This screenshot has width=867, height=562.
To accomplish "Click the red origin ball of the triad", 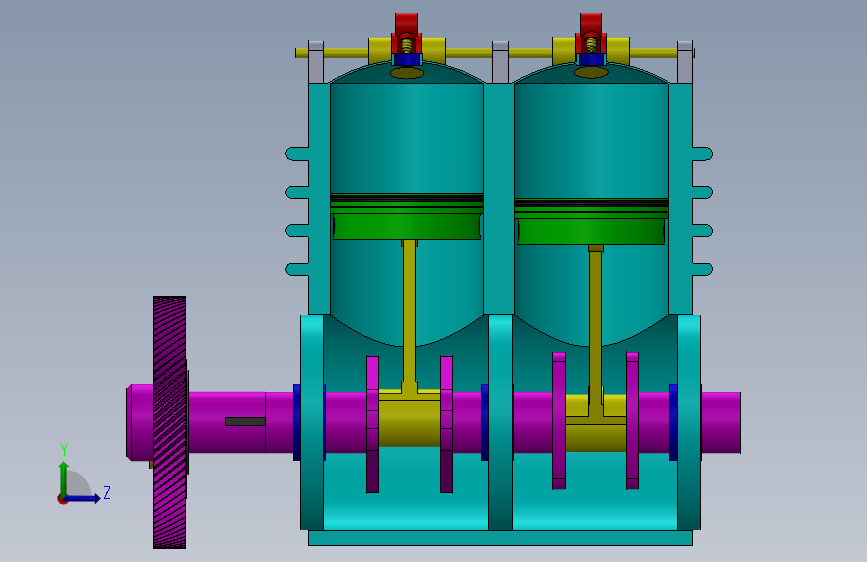I will point(62,499).
